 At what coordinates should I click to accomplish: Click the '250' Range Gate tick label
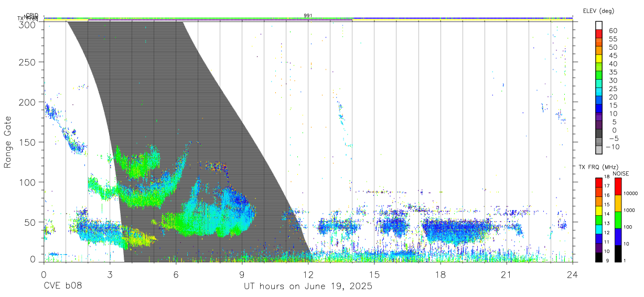(x=28, y=62)
